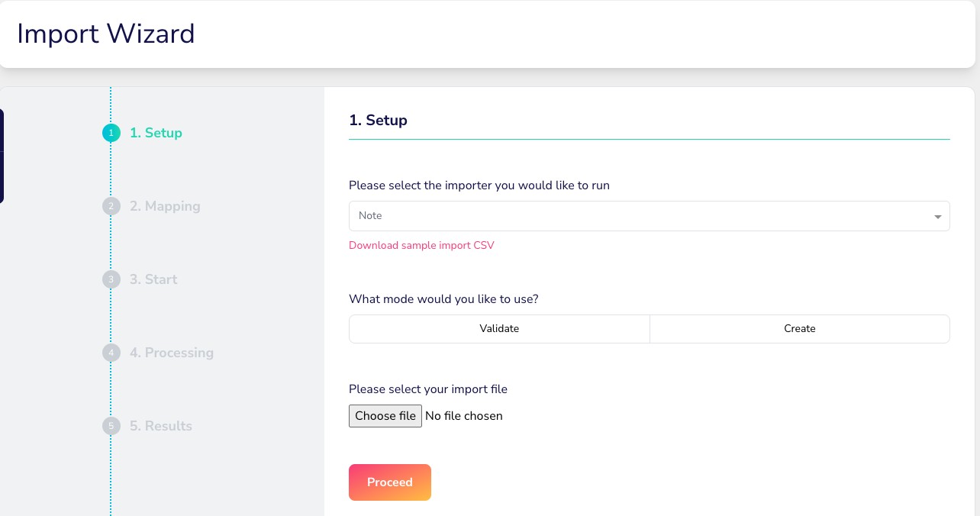Jump to the "3. Start" step
The image size is (980, 516).
pos(153,279)
